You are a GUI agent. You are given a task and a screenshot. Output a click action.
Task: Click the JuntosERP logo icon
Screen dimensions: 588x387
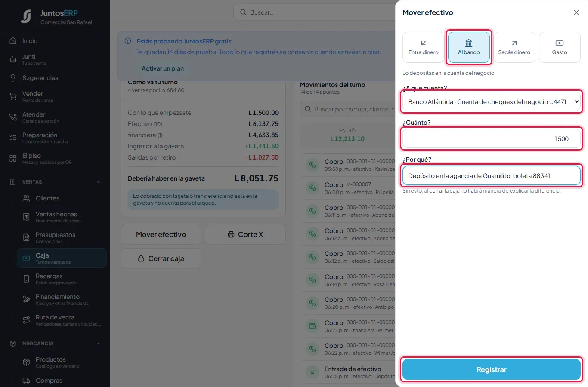26,16
